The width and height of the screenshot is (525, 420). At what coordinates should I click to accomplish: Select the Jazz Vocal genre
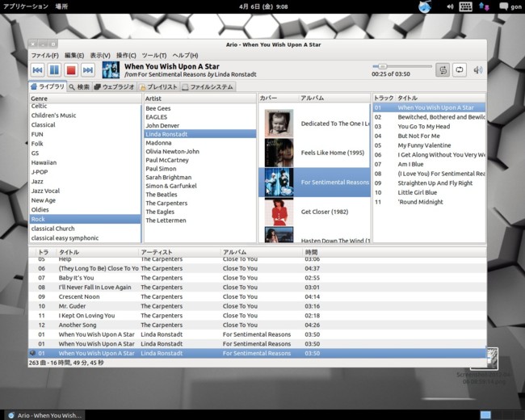point(85,191)
